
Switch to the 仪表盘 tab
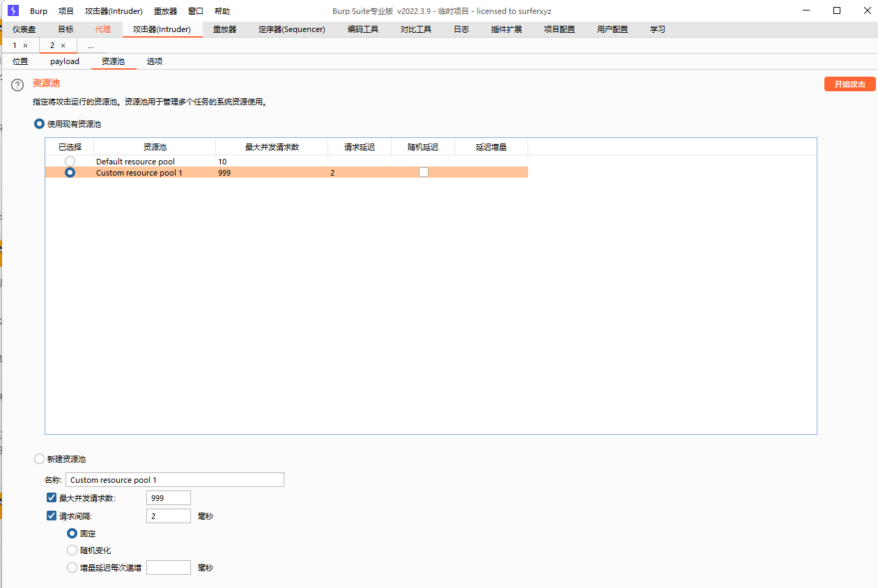24,29
